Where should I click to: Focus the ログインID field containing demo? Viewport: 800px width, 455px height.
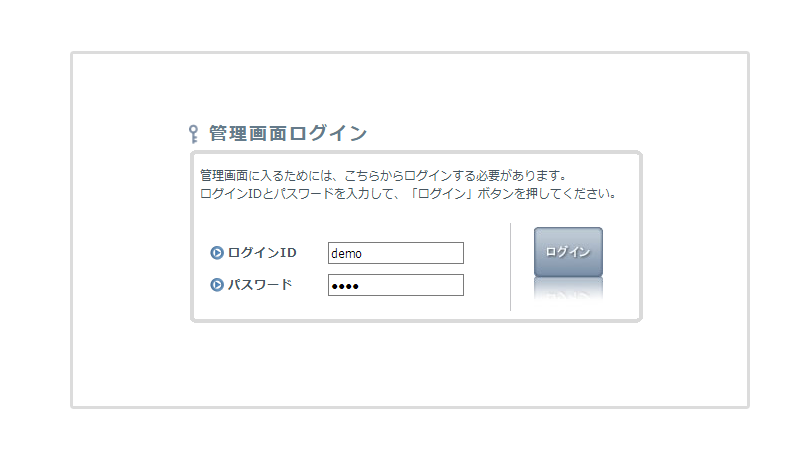pyautogui.click(x=395, y=253)
